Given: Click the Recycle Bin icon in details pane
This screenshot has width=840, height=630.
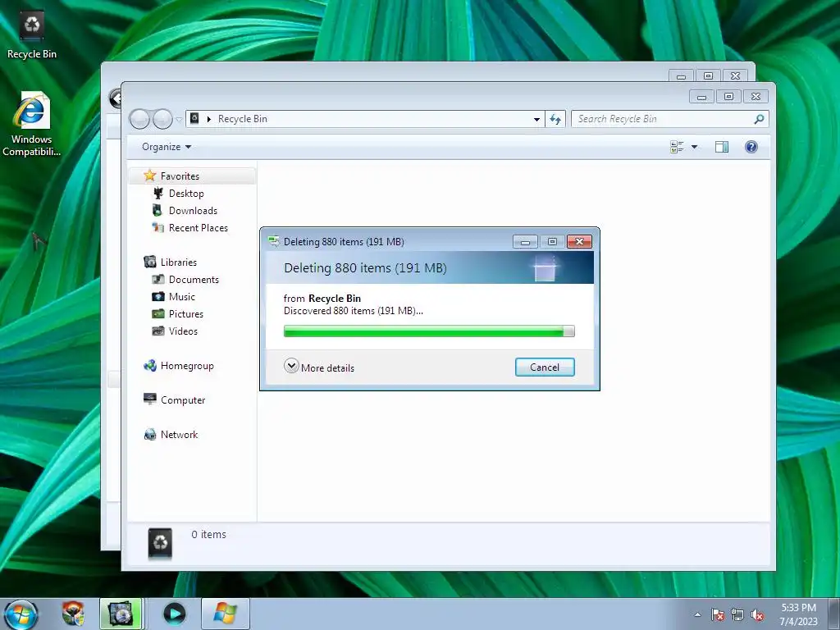Looking at the screenshot, I should 160,543.
